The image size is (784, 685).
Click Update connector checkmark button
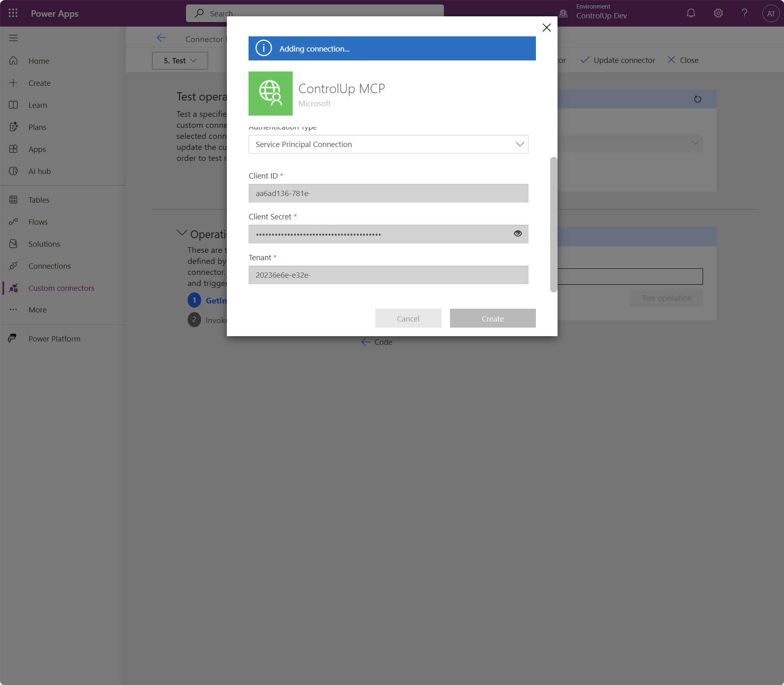(618, 60)
